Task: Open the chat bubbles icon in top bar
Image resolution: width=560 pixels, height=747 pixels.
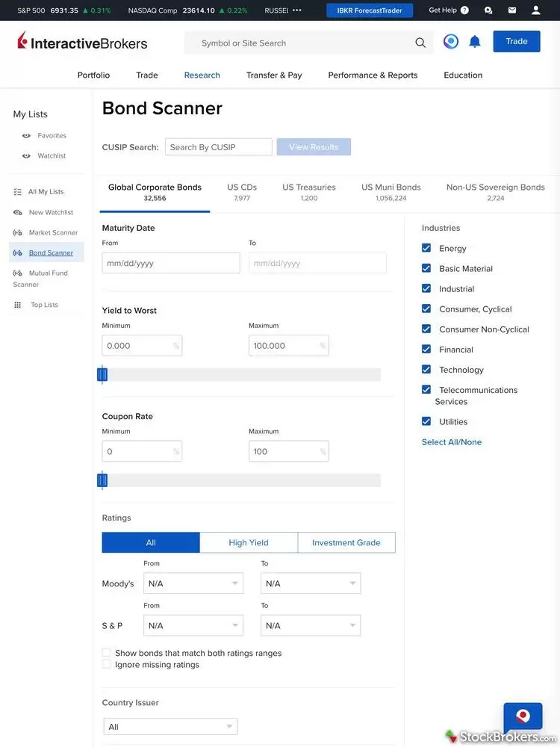Action: click(488, 10)
